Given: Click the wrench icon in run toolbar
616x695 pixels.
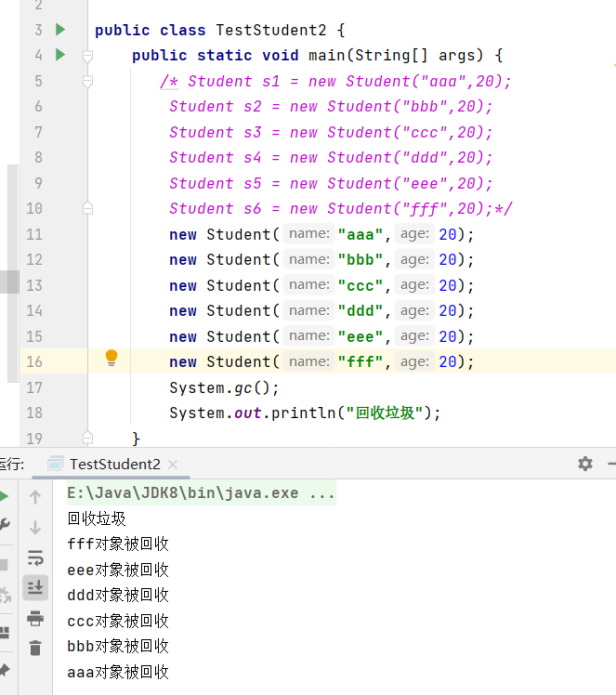Looking at the screenshot, I should click(4, 525).
